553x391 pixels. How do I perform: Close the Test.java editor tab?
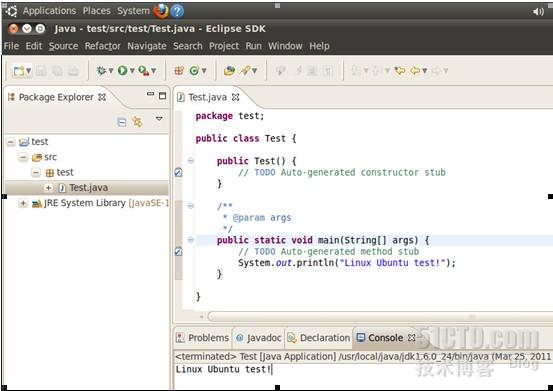coord(236,97)
